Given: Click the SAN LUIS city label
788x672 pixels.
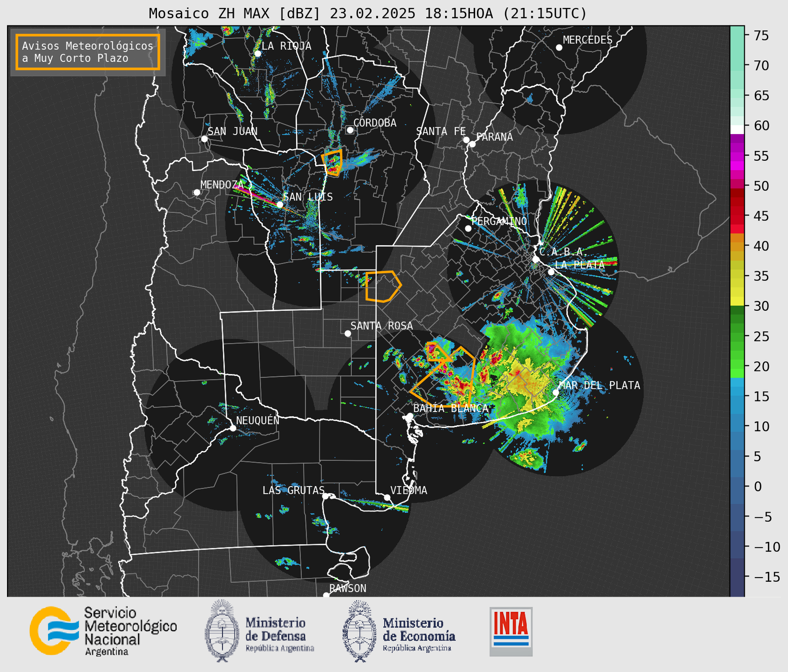Looking at the screenshot, I should tap(308, 197).
